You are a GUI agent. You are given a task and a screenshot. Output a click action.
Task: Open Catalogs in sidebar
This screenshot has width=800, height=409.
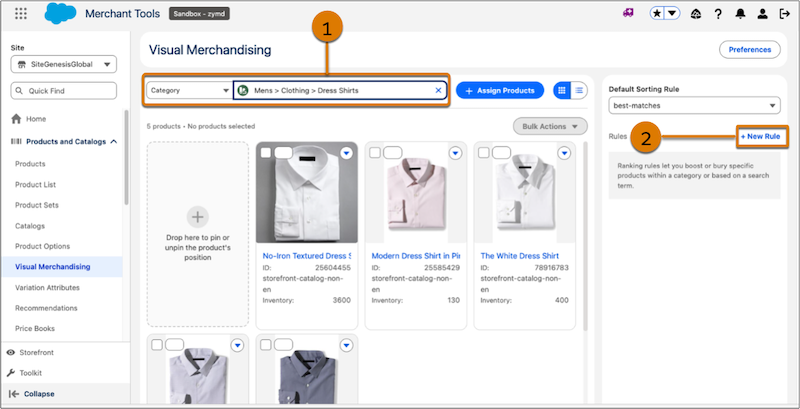30,226
